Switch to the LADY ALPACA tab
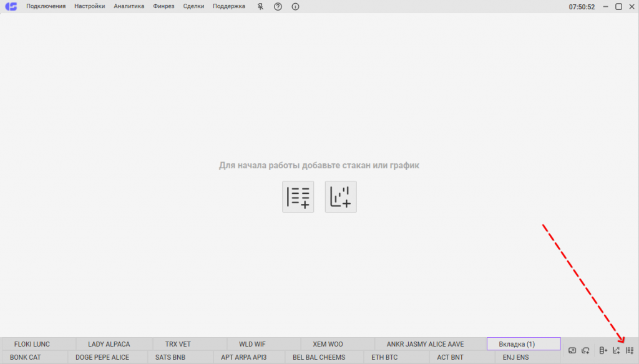The width and height of the screenshot is (639, 364). tap(115, 344)
